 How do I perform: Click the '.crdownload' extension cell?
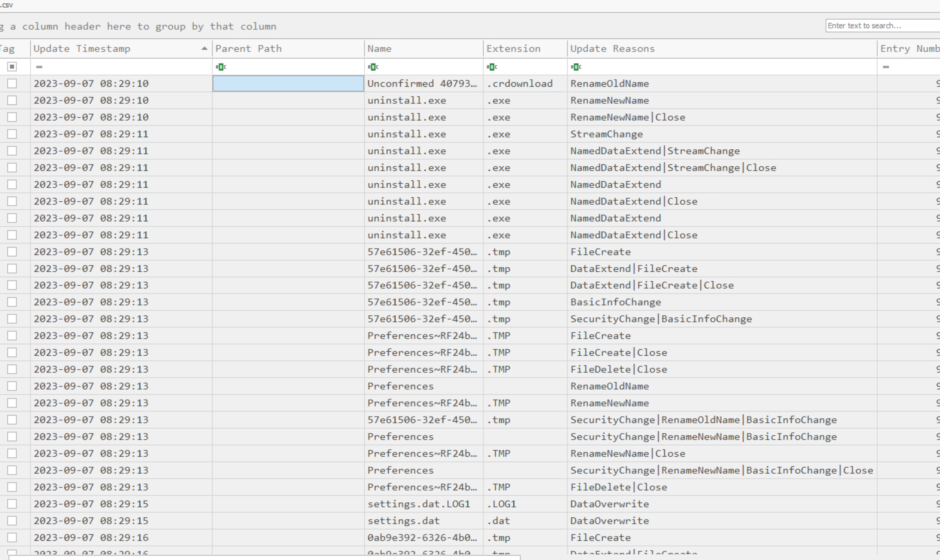pos(525,83)
